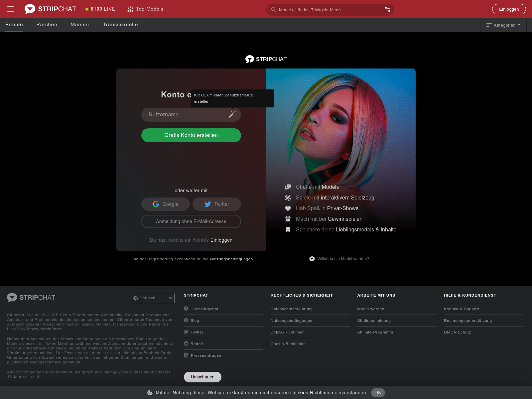Open Model werden footer link
Screen dimensions: 532x399
pyautogui.click(x=371, y=309)
